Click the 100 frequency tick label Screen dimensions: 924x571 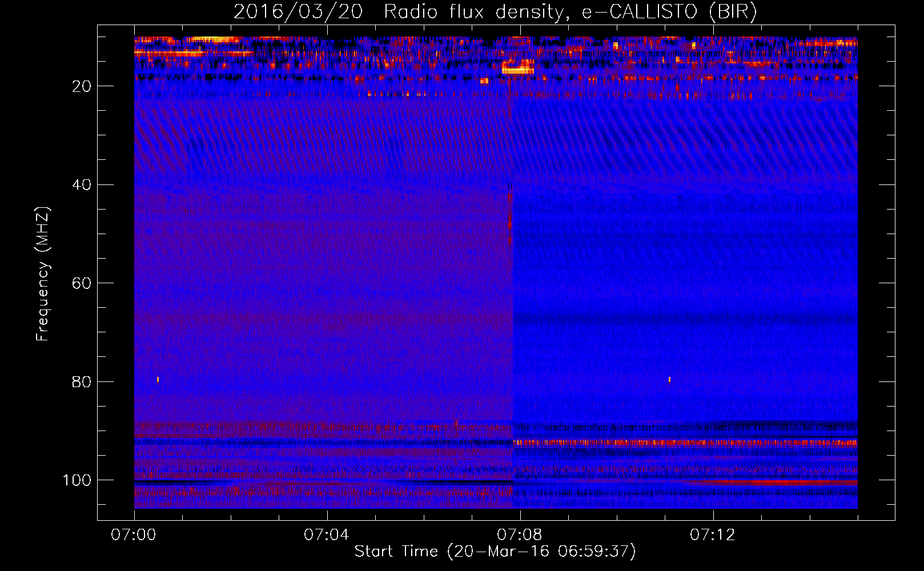[x=77, y=480]
